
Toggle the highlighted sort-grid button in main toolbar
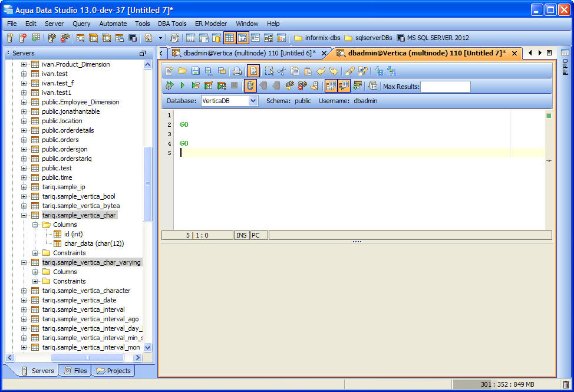[x=242, y=38]
